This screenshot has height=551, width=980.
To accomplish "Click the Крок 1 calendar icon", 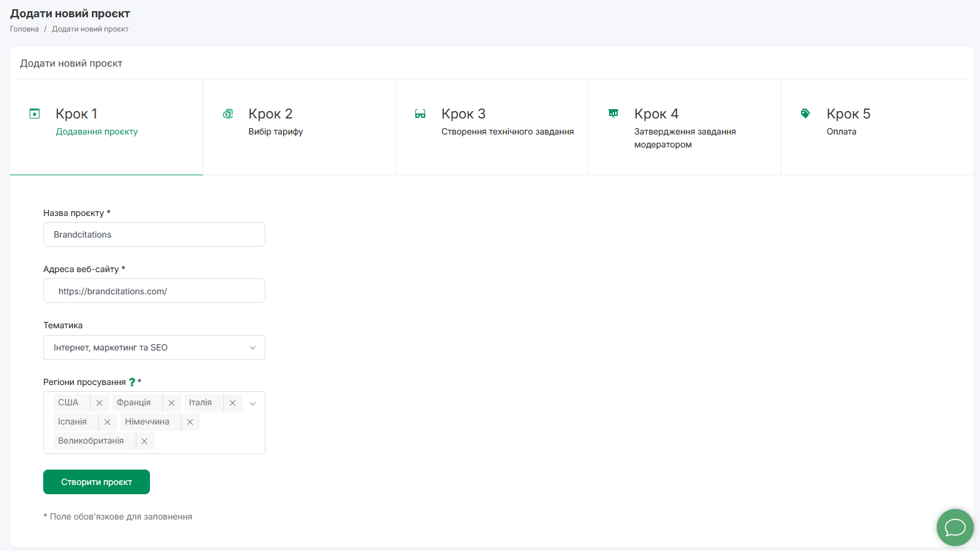I will coord(35,114).
